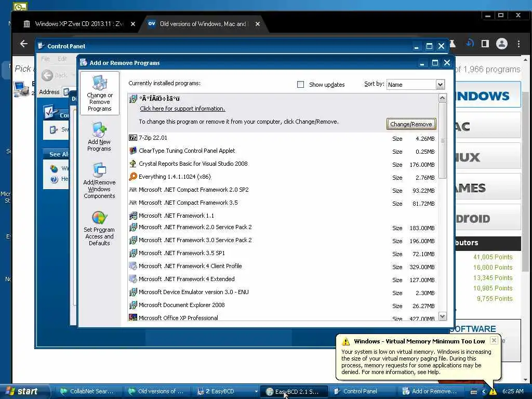Open Control Panel File menu
This screenshot has height=399, width=532.
click(x=45, y=59)
